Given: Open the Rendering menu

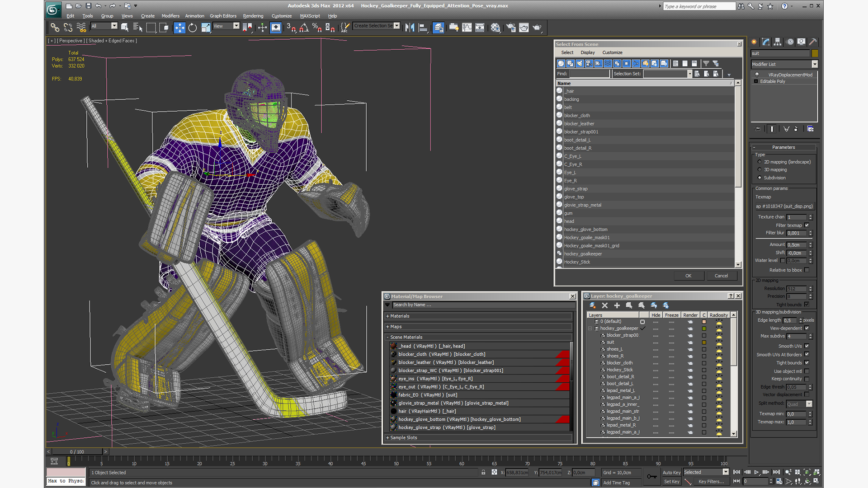Looking at the screenshot, I should point(253,16).
